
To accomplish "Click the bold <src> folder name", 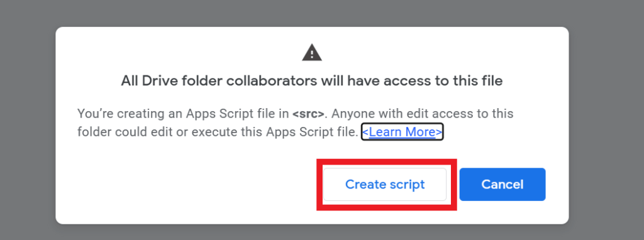I will pyautogui.click(x=308, y=114).
